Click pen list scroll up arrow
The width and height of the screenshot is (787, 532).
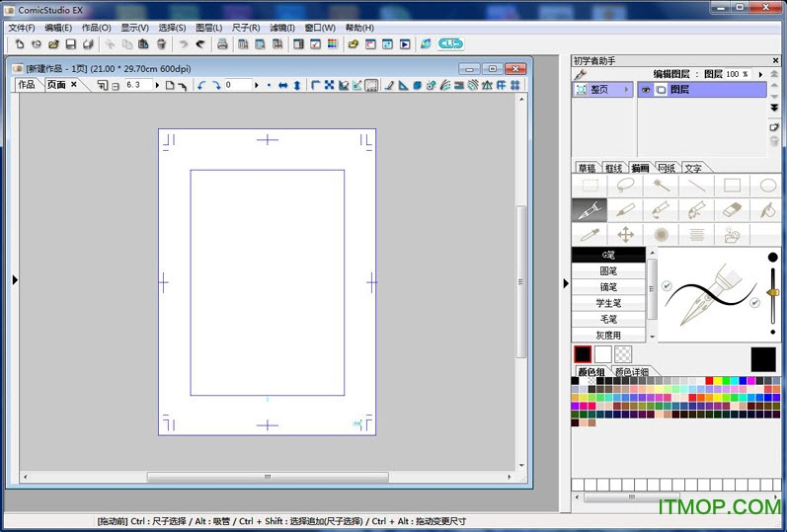point(652,253)
